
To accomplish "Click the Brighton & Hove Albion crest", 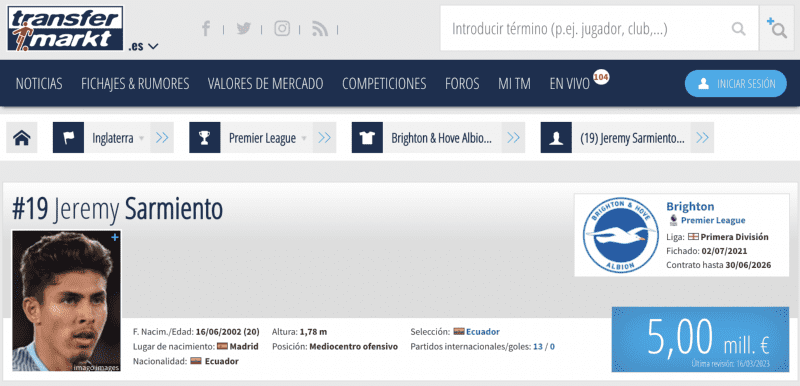I will coord(619,235).
